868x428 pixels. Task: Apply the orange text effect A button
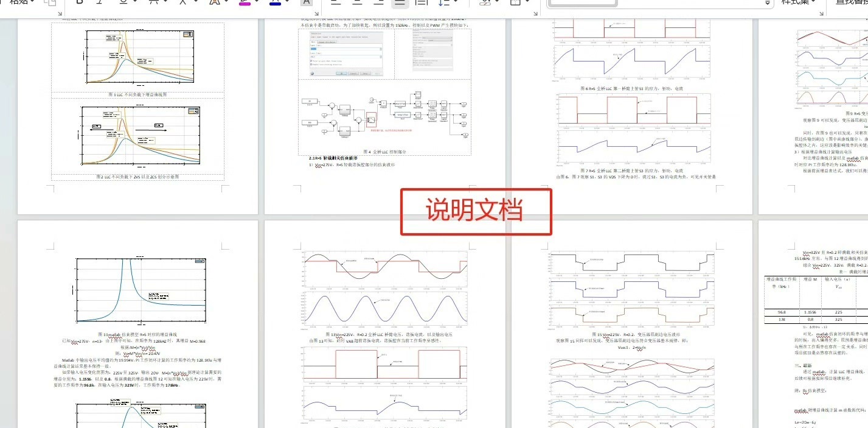pos(214,2)
